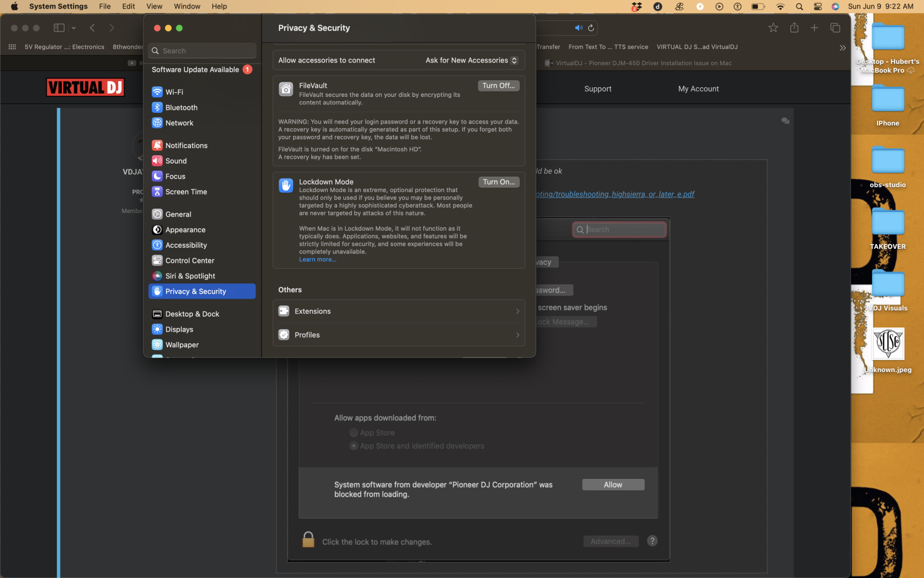
Task: Show Safari tab overview
Action: coord(835,28)
